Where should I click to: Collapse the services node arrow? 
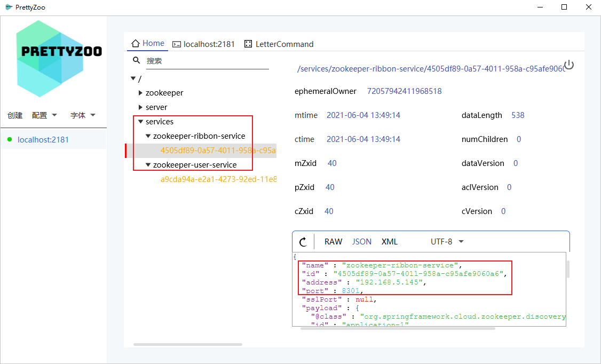point(141,122)
